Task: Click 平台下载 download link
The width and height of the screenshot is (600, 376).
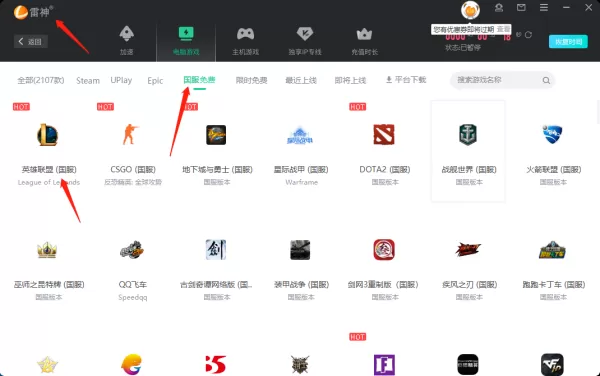Action: [406, 80]
